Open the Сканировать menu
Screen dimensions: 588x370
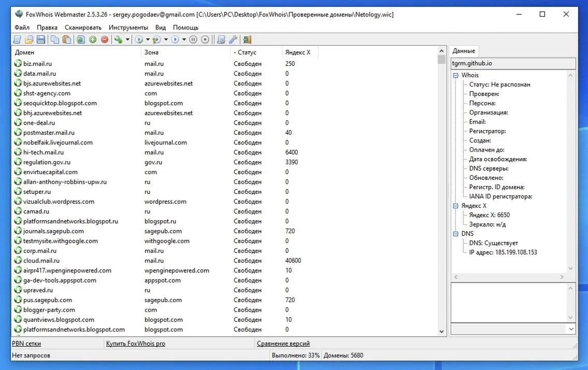click(83, 27)
